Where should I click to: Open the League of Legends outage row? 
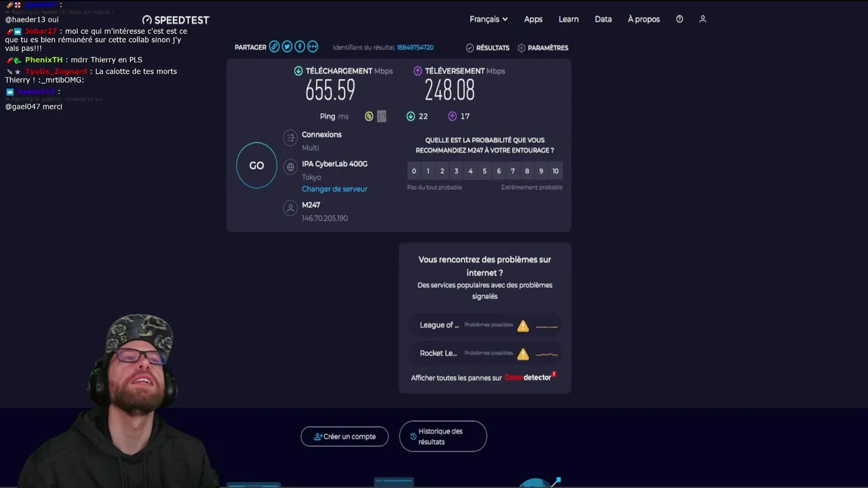pyautogui.click(x=485, y=325)
